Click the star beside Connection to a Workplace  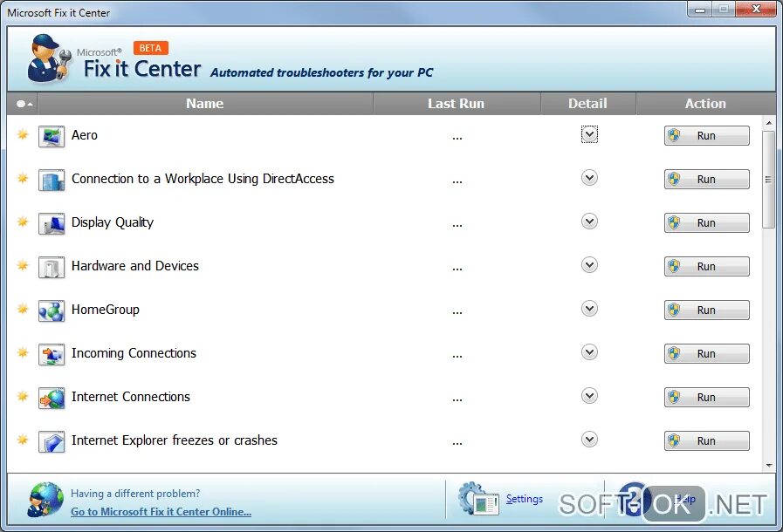(23, 178)
